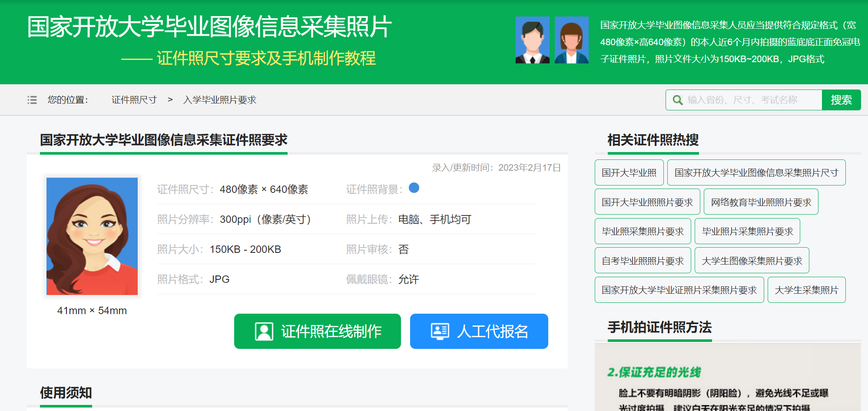This screenshot has height=411, width=868.
Task: Open tag 网络教育毕业照照片要求
Action: [761, 202]
